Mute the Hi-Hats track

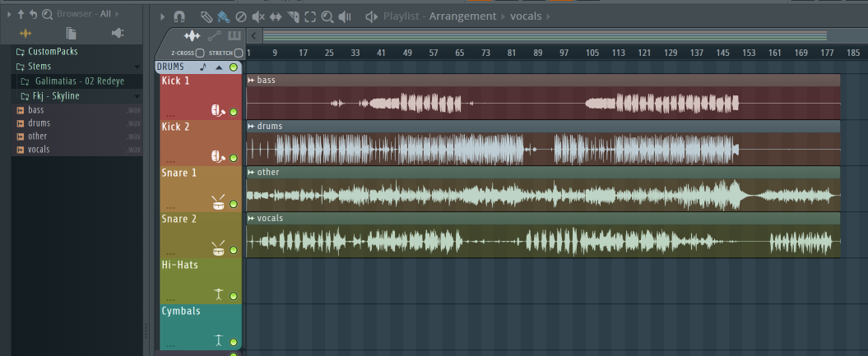coord(233,296)
